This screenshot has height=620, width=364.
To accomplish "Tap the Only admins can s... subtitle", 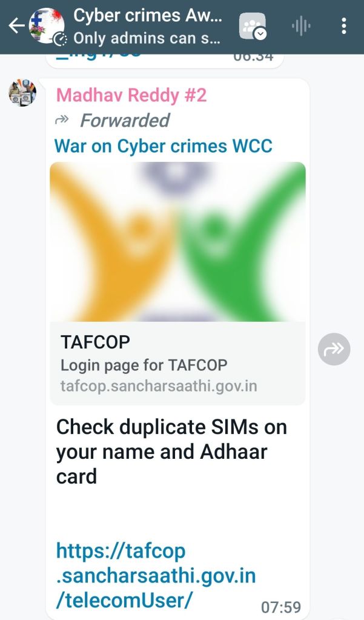I will 147,38.
